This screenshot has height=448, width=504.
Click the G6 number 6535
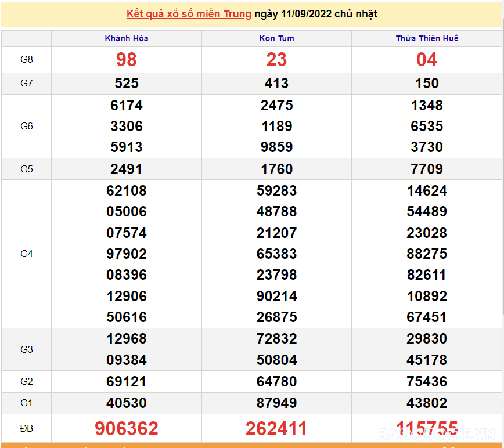427,127
